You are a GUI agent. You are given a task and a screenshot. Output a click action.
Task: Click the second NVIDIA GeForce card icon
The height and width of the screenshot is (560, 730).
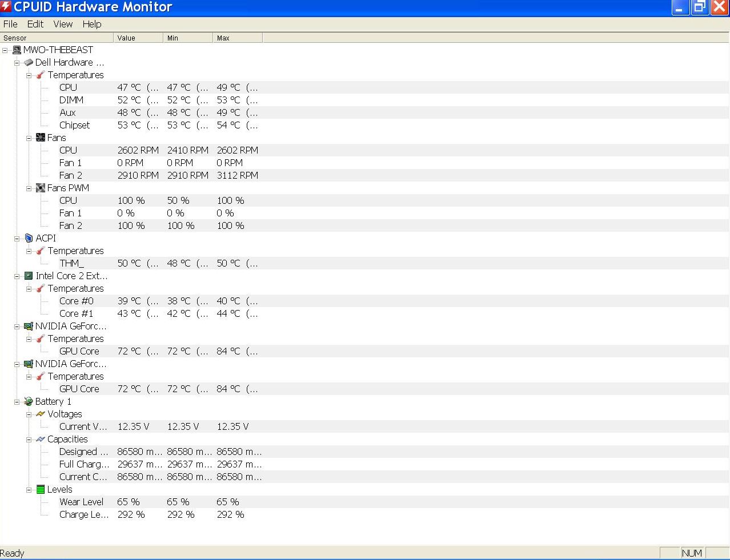tap(29, 364)
